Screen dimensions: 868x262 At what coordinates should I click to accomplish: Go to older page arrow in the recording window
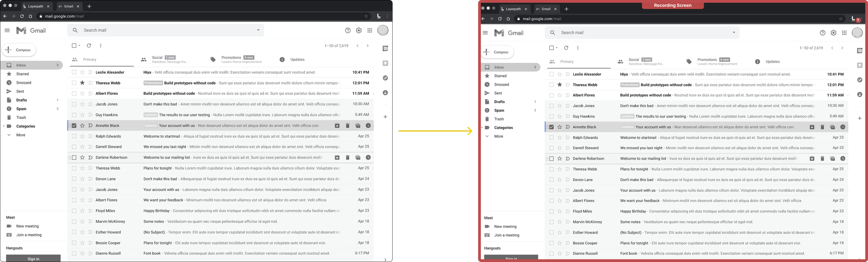842,48
